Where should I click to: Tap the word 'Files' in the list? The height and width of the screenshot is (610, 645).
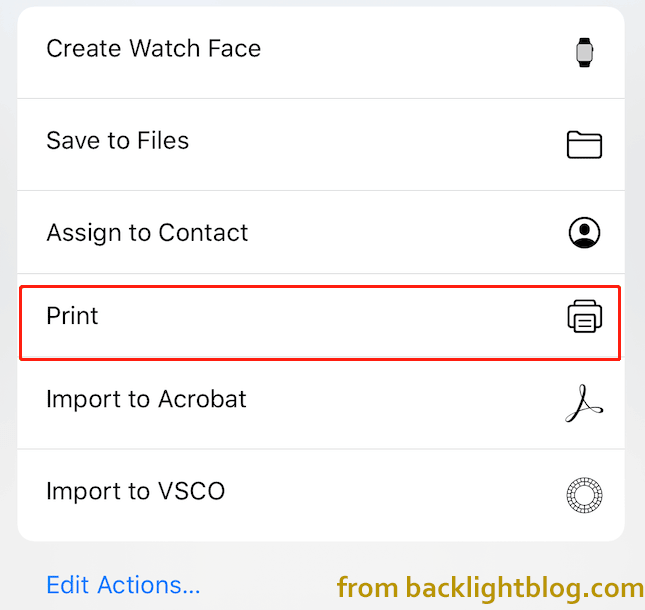pos(163,140)
